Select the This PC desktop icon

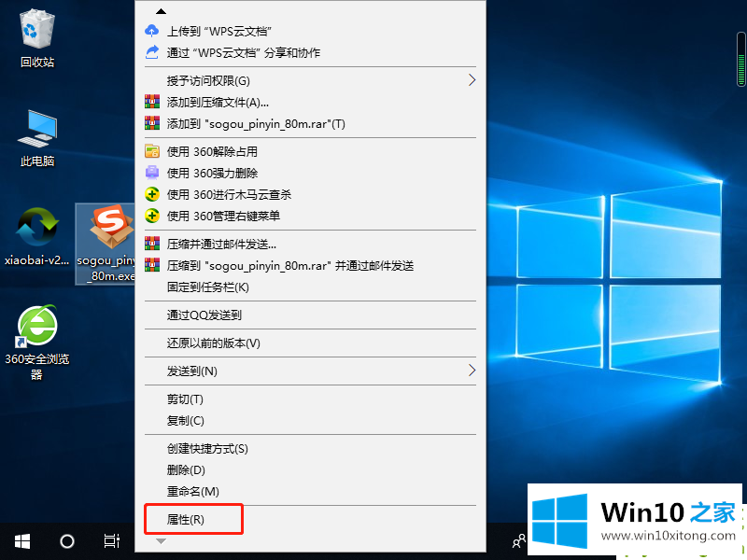37,138
